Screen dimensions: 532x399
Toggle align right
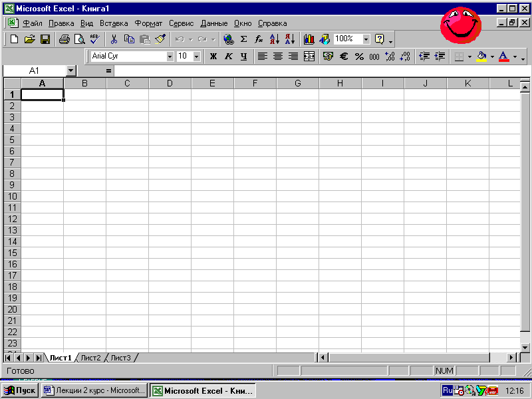pyautogui.click(x=293, y=57)
